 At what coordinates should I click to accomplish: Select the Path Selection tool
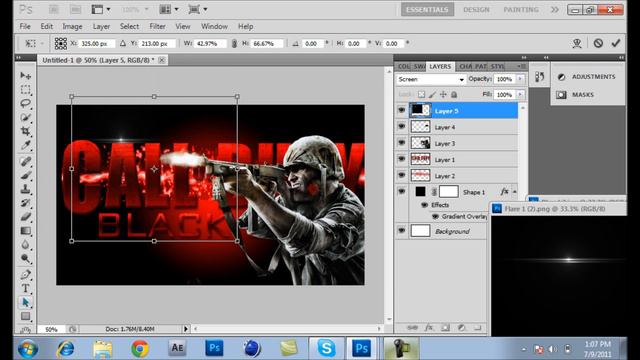(x=25, y=302)
